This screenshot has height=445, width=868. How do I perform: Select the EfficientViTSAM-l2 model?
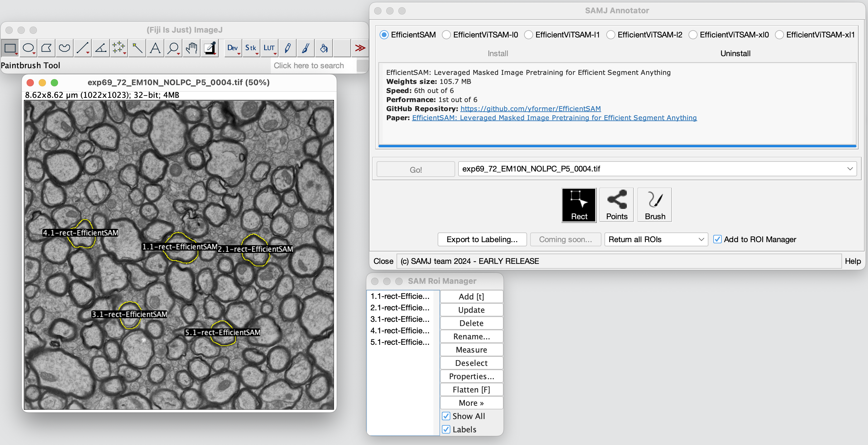[644, 35]
